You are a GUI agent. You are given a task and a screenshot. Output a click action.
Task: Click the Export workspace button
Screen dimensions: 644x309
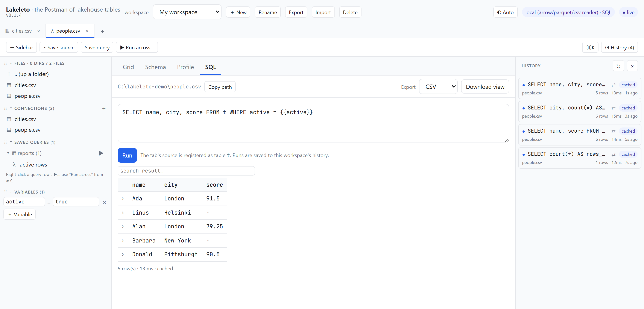coord(296,12)
